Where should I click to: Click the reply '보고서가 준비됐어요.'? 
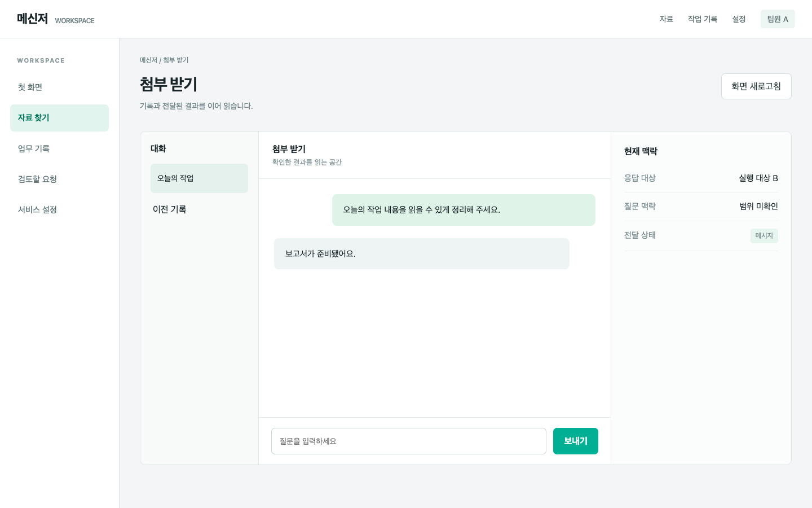pos(422,254)
